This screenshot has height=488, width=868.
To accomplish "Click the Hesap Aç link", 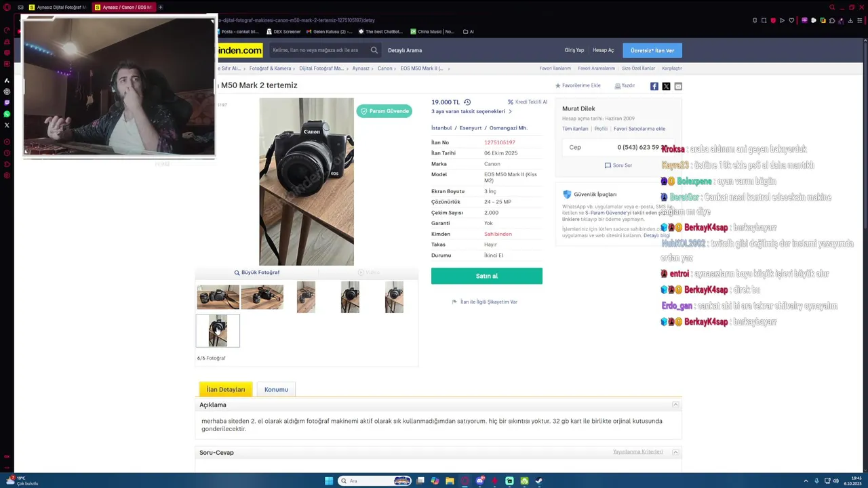I will pos(603,50).
